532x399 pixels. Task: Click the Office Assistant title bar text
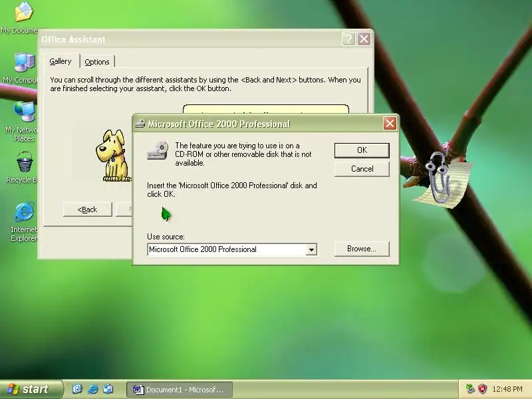click(x=73, y=40)
